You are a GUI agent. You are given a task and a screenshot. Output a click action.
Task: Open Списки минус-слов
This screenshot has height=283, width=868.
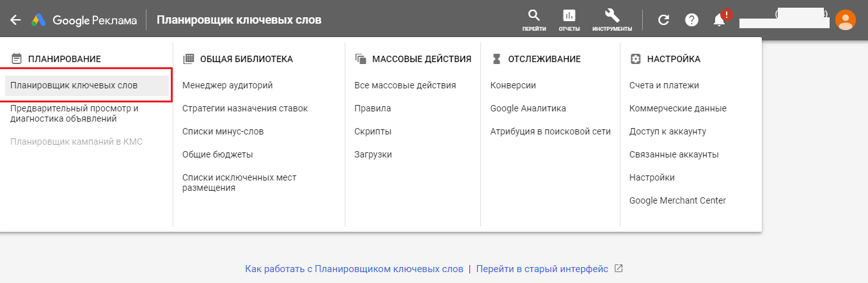pos(223,131)
